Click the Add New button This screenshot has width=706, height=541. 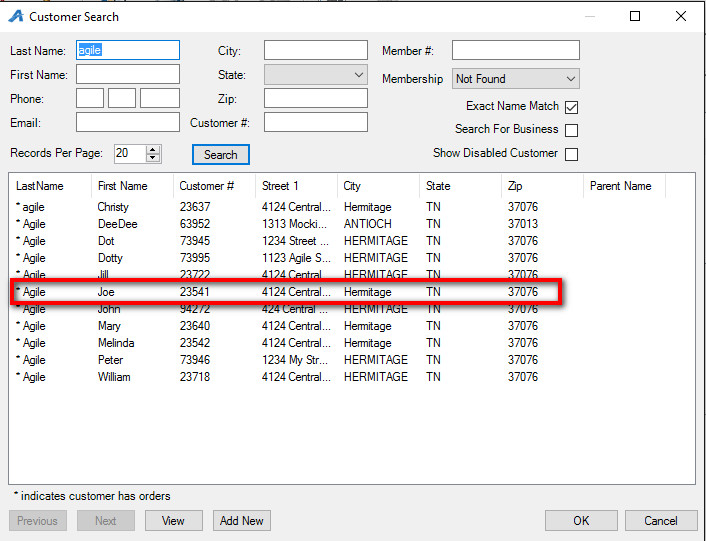click(242, 521)
